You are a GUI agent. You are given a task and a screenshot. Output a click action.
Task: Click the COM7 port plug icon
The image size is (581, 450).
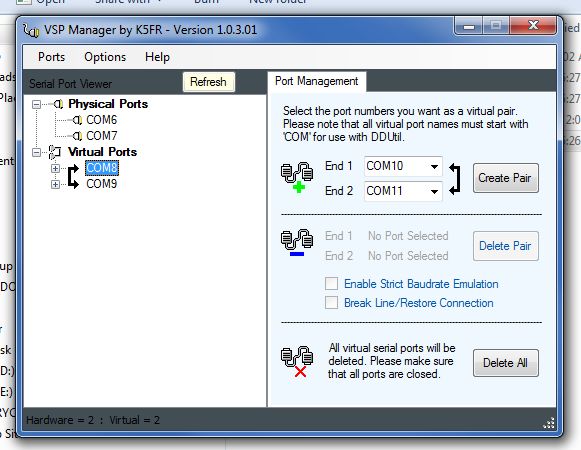(77, 136)
